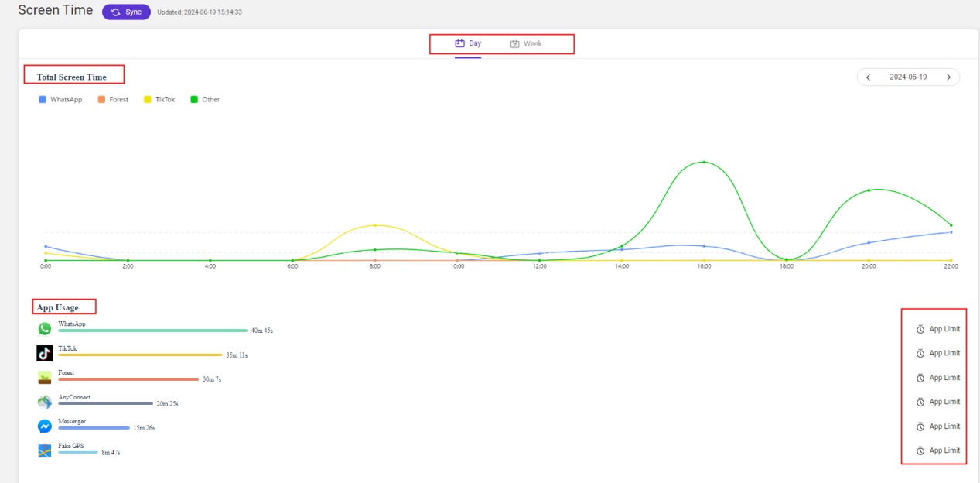Click the Messenger app icon
This screenshot has width=980, height=483.
click(44, 426)
